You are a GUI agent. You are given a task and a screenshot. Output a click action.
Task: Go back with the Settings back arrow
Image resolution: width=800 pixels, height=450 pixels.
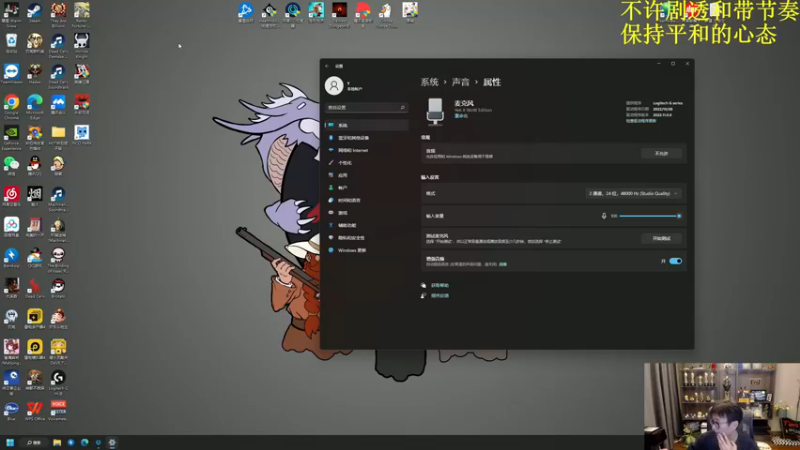[327, 66]
